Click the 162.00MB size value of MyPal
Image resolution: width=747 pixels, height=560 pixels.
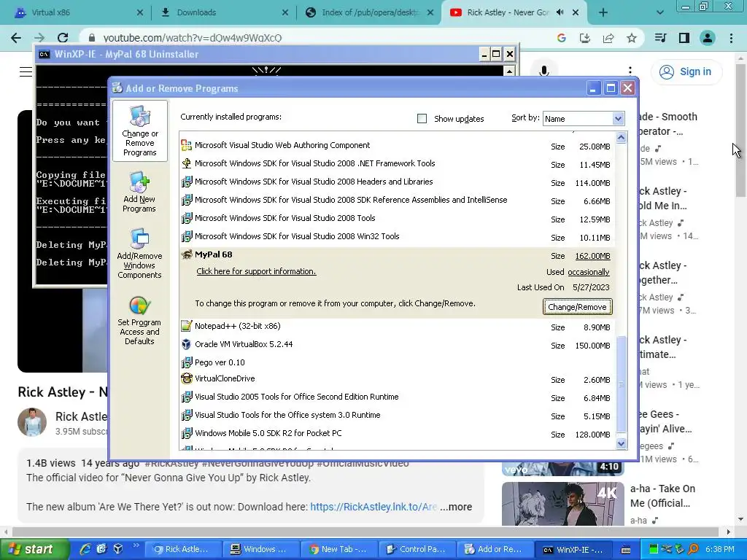pos(592,256)
